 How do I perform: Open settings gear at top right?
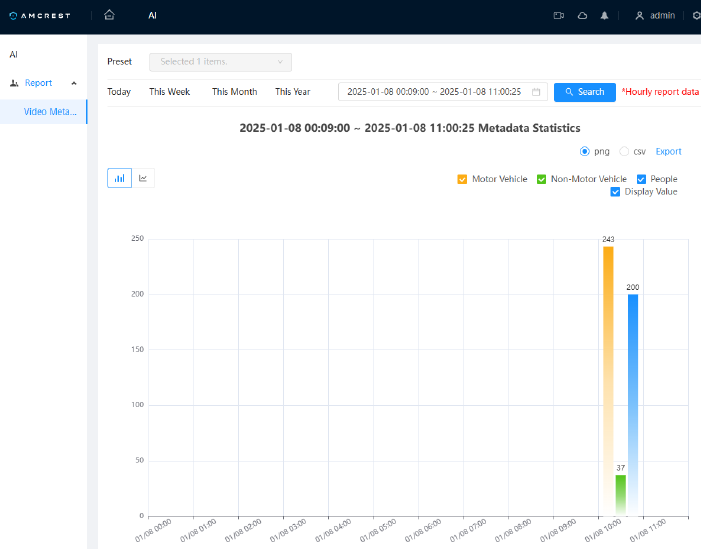tap(696, 16)
